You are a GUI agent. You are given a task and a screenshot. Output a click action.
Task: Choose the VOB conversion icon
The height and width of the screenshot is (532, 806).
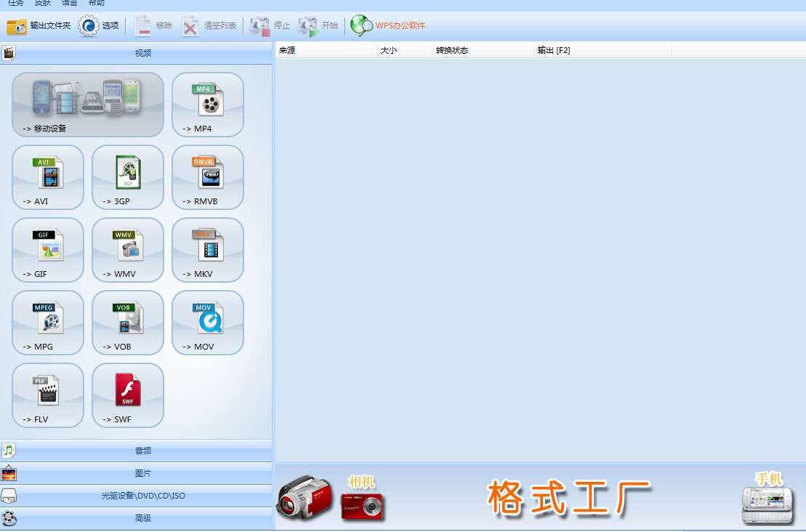click(x=128, y=323)
